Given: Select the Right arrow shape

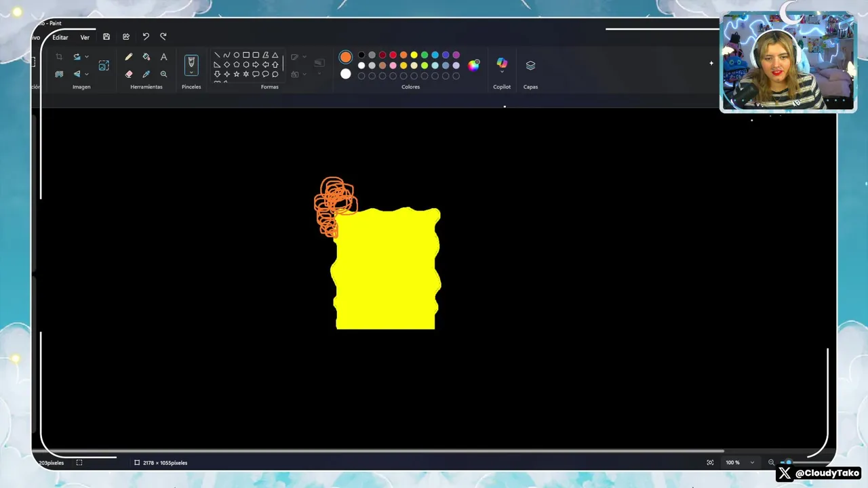Looking at the screenshot, I should pos(256,64).
